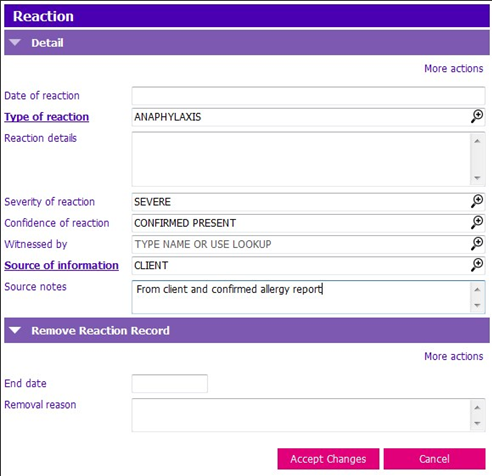The image size is (492, 476).
Task: Click the Source of information link label
Action: pos(61,265)
